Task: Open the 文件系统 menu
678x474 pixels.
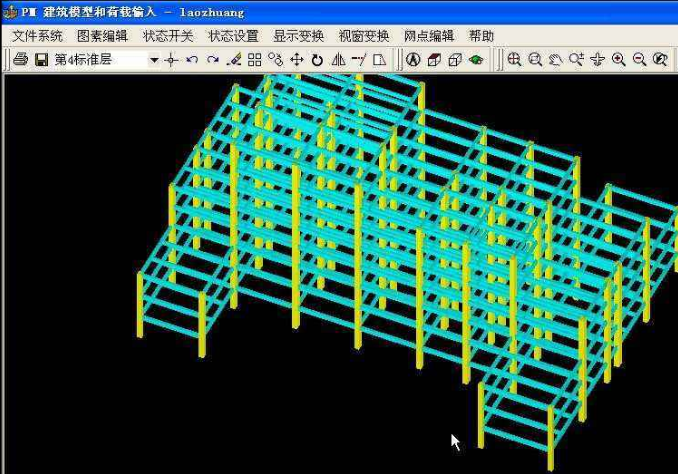Action: pos(38,36)
